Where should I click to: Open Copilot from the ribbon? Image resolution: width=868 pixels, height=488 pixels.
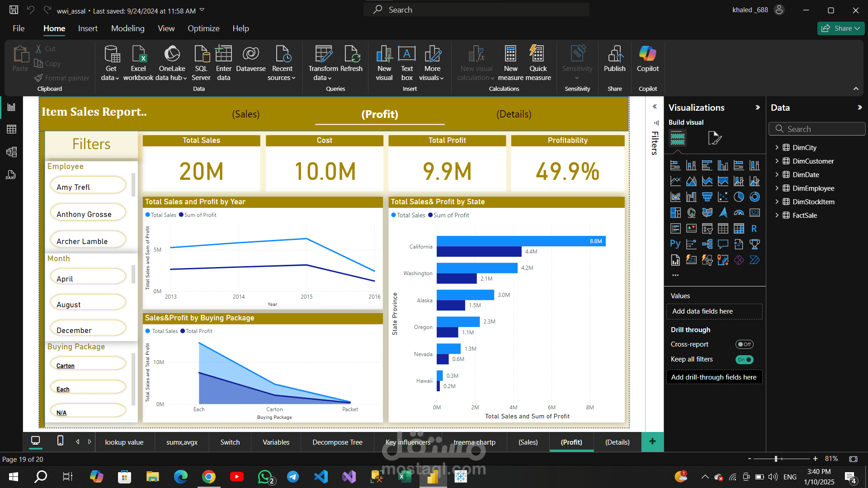pos(647,59)
